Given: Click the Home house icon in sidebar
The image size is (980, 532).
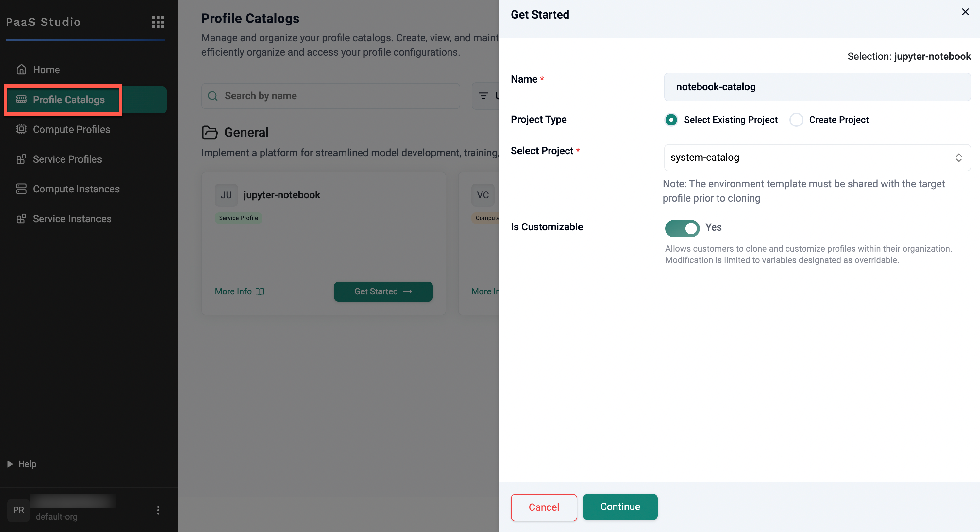Looking at the screenshot, I should (x=21, y=70).
